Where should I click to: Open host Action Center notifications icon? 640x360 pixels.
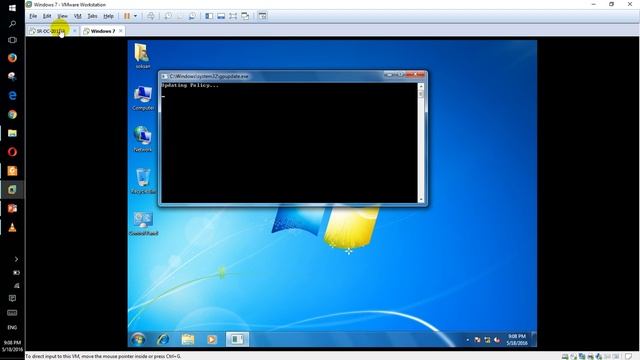pos(12,298)
